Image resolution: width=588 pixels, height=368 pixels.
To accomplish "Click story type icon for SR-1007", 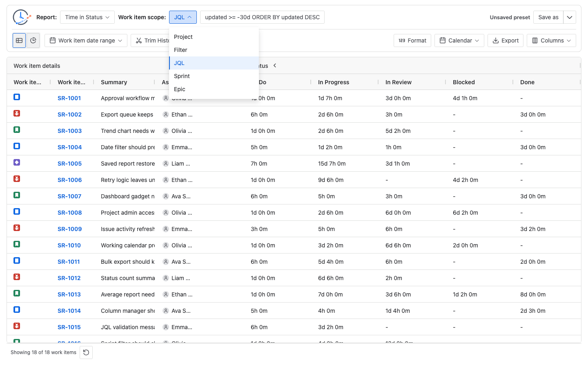I will tap(17, 195).
